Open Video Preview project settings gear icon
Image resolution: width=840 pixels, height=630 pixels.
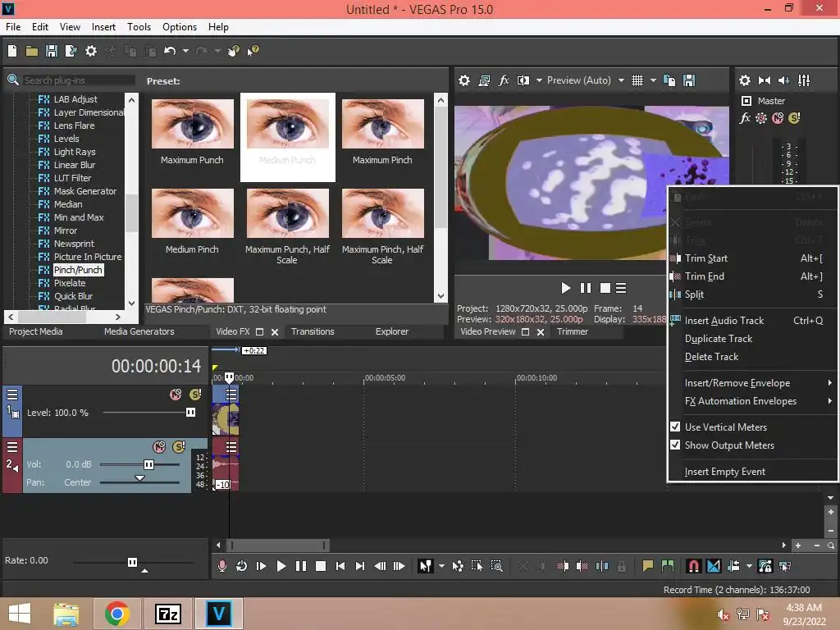[x=464, y=80]
